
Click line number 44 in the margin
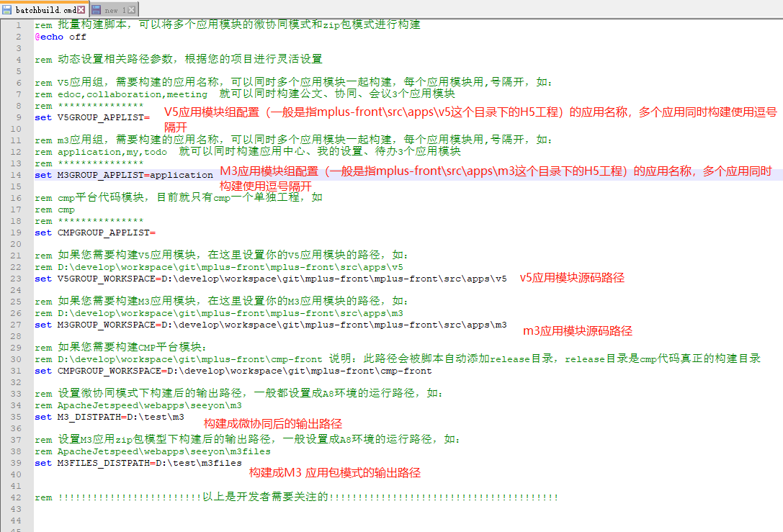[x=15, y=520]
